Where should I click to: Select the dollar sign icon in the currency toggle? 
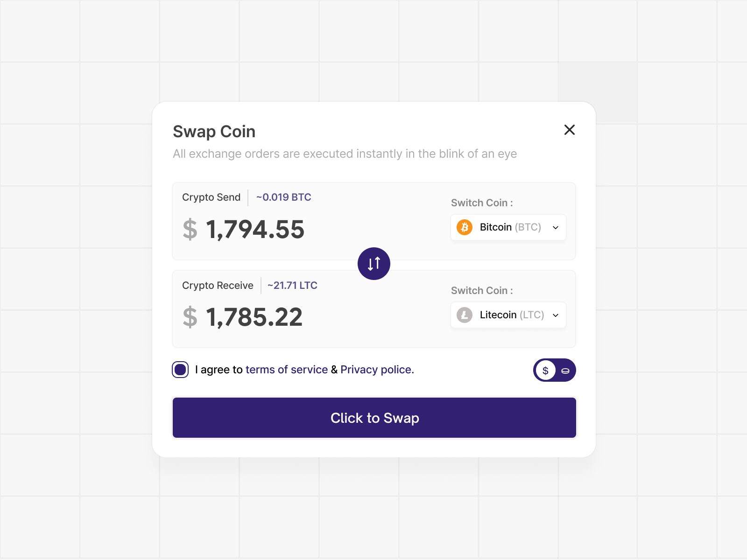point(545,370)
